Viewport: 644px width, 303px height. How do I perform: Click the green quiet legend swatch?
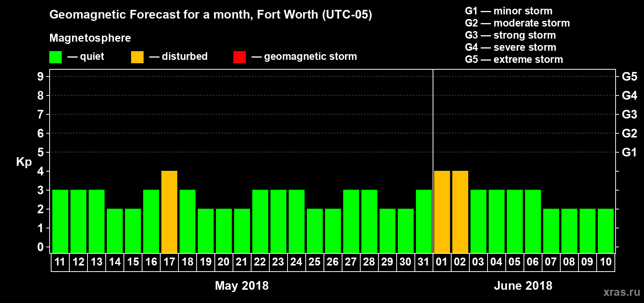coord(55,57)
